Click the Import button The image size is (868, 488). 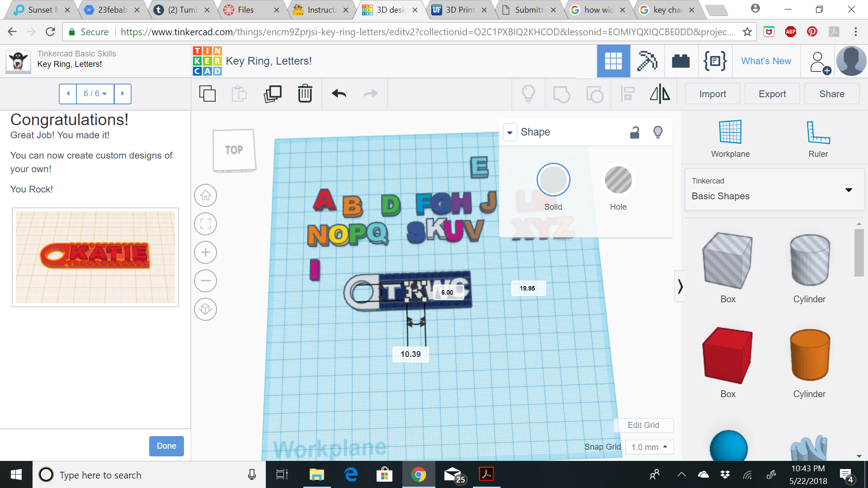pyautogui.click(x=712, y=94)
